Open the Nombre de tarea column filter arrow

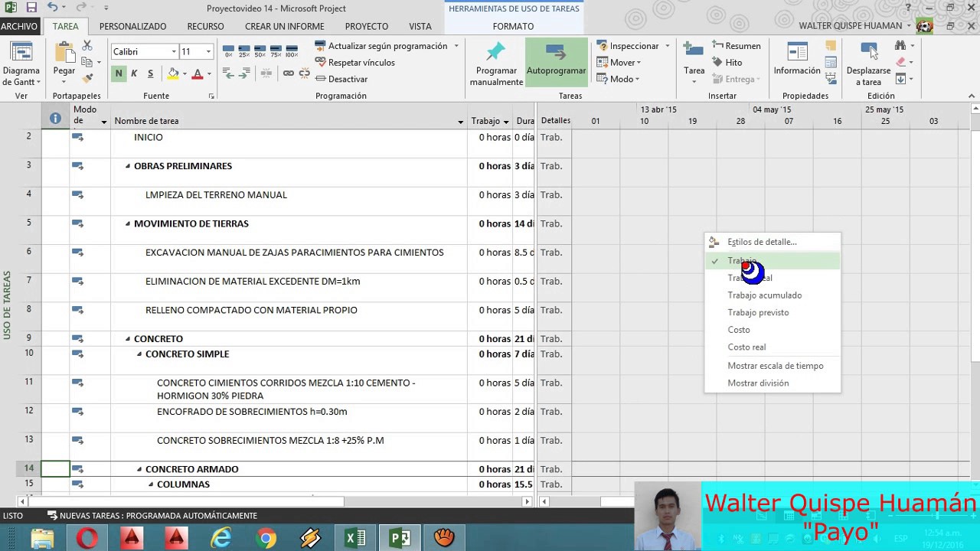460,122
